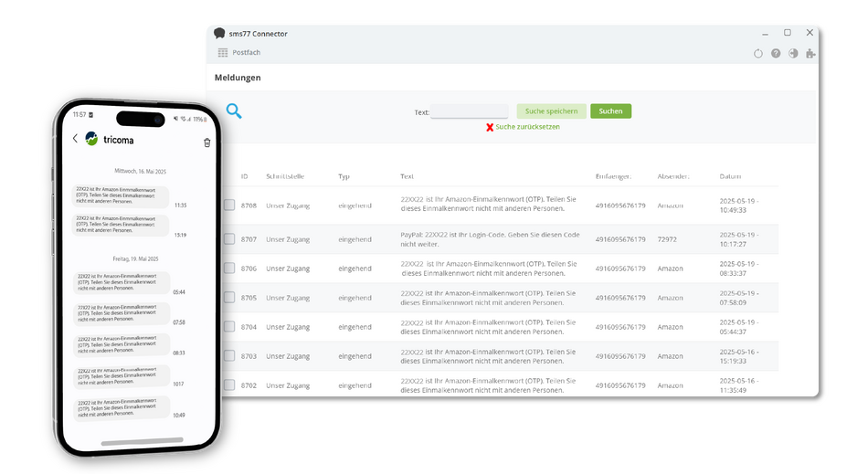This screenshot has height=474, width=868.
Task: Click the red X reset icon
Action: point(490,127)
